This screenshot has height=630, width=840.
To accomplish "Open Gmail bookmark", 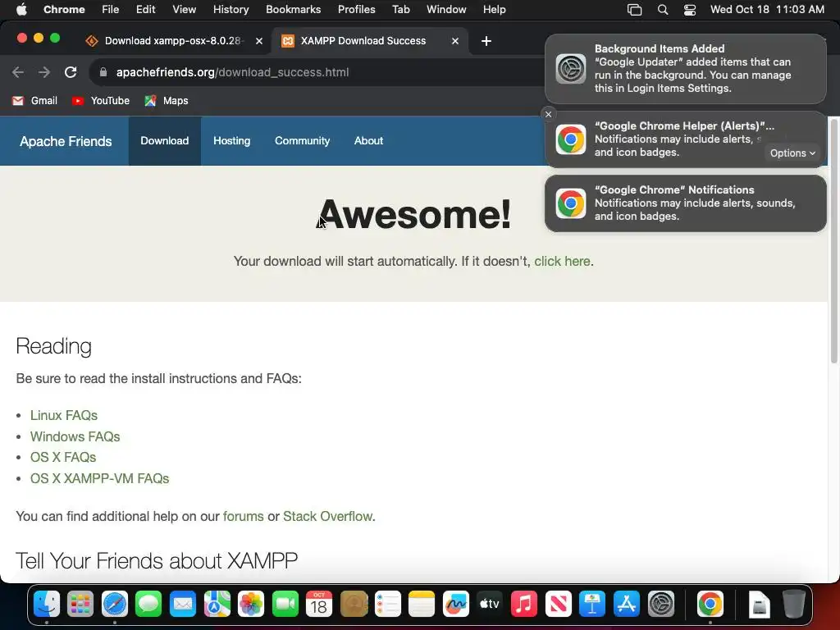I will click(x=34, y=101).
